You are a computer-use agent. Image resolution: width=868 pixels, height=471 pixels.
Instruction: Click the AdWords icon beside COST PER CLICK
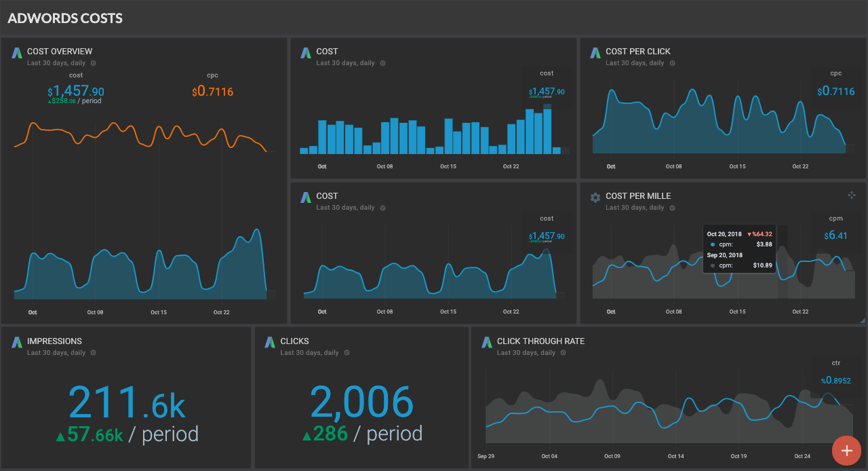click(595, 52)
